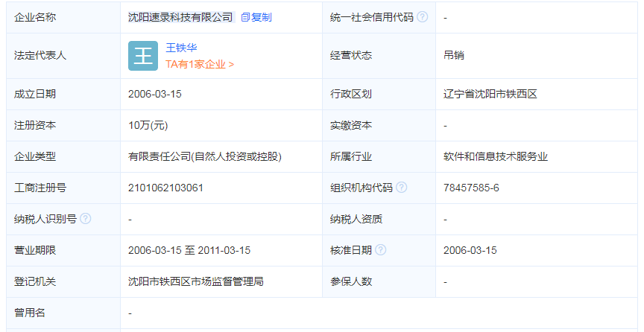Viewport: 644px width, 332px height.
Task: Click the 统一社会信用代码 label text
Action: 372,17
